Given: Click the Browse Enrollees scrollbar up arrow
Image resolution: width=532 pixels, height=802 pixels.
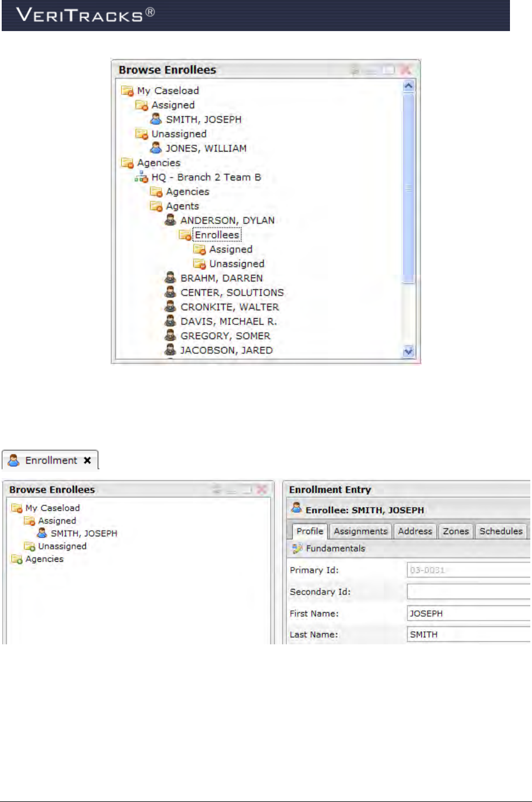Looking at the screenshot, I should pos(408,86).
